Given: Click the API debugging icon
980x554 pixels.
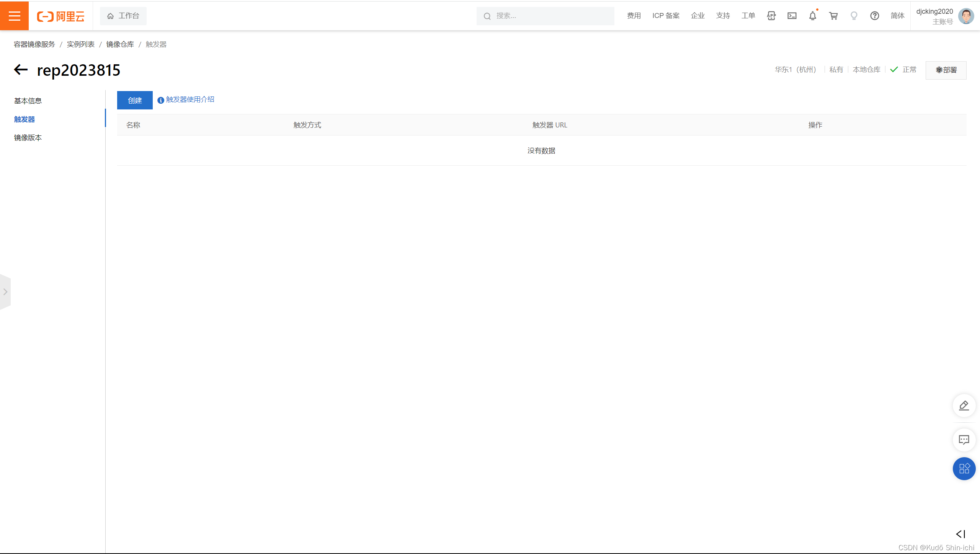Looking at the screenshot, I should coord(771,16).
